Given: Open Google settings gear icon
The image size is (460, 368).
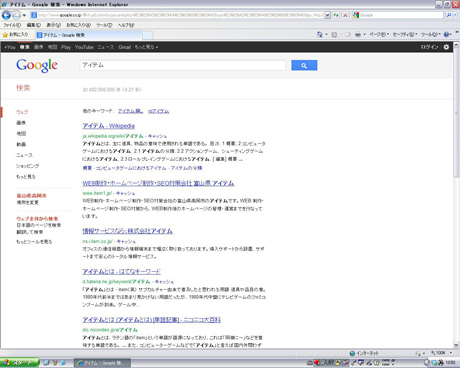Looking at the screenshot, I should 446,47.
